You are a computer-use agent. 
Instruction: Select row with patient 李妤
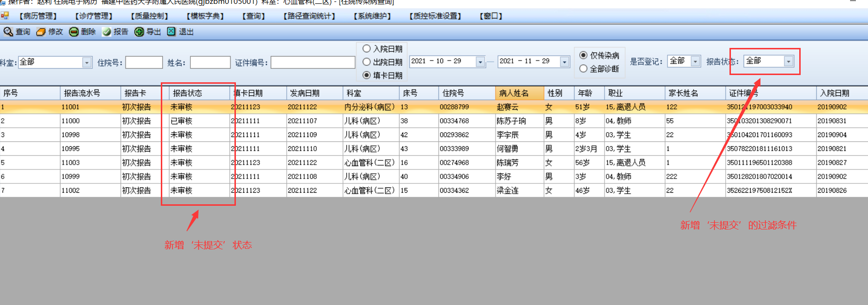(434, 177)
